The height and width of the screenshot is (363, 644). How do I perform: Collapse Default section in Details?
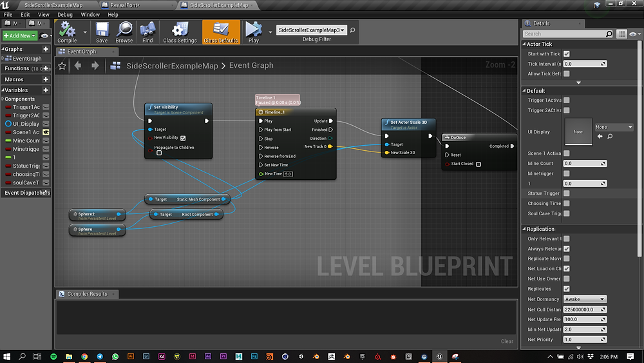(x=524, y=91)
